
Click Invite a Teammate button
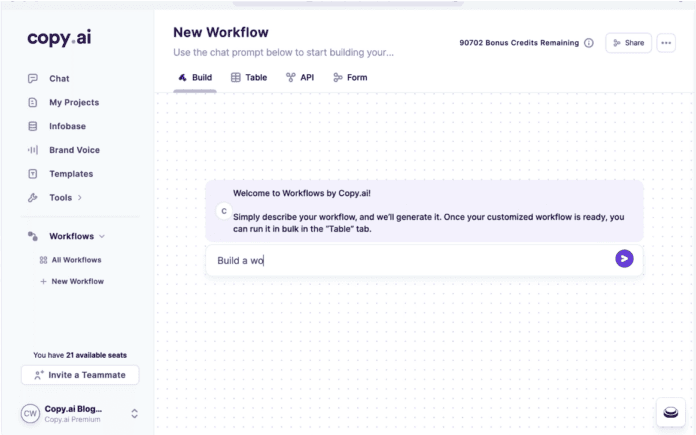click(80, 375)
